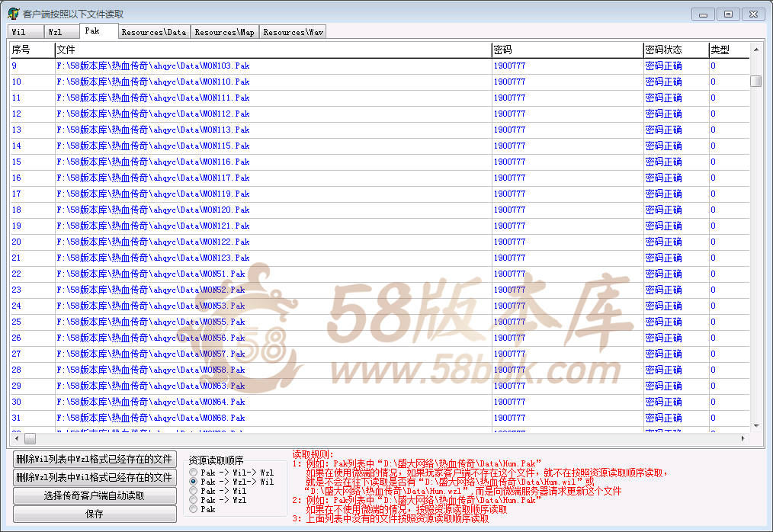This screenshot has height=532, width=773.
Task: Click the 密码状态 column header
Action: coord(676,50)
